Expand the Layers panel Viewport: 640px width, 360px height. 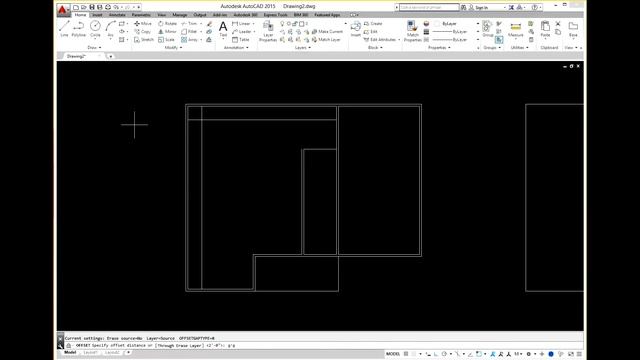tap(303, 48)
